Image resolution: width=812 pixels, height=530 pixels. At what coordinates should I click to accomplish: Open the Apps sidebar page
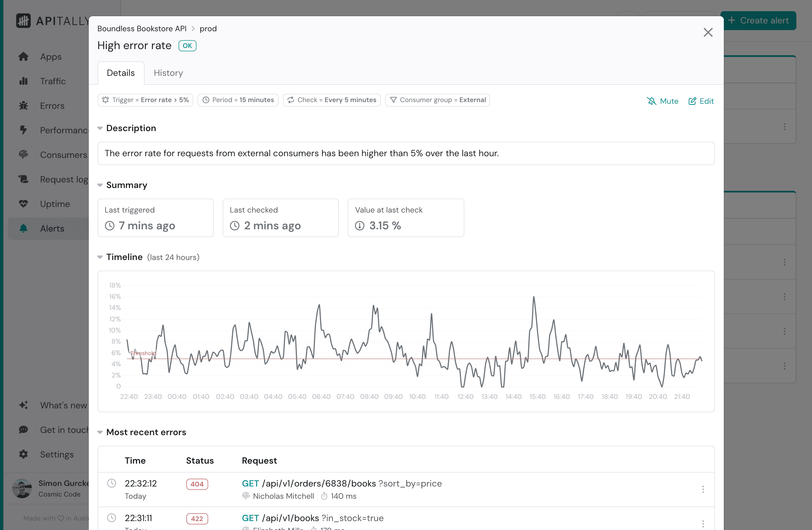click(51, 57)
